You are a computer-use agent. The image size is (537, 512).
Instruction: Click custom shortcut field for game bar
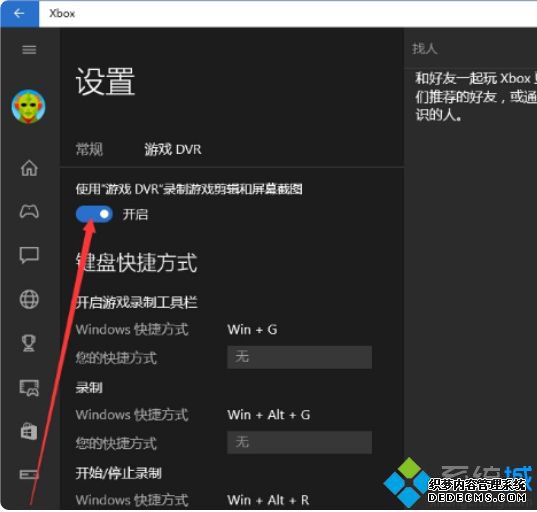coord(300,357)
